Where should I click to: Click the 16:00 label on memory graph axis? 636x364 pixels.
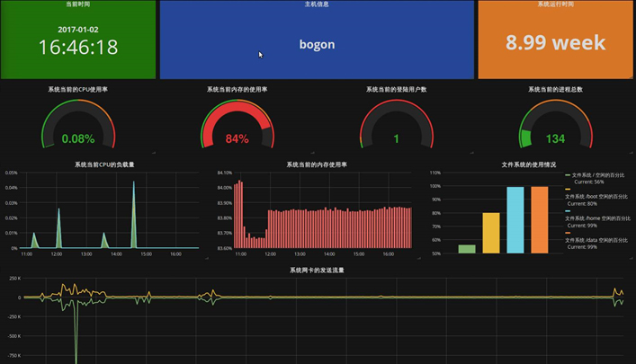(x=389, y=254)
